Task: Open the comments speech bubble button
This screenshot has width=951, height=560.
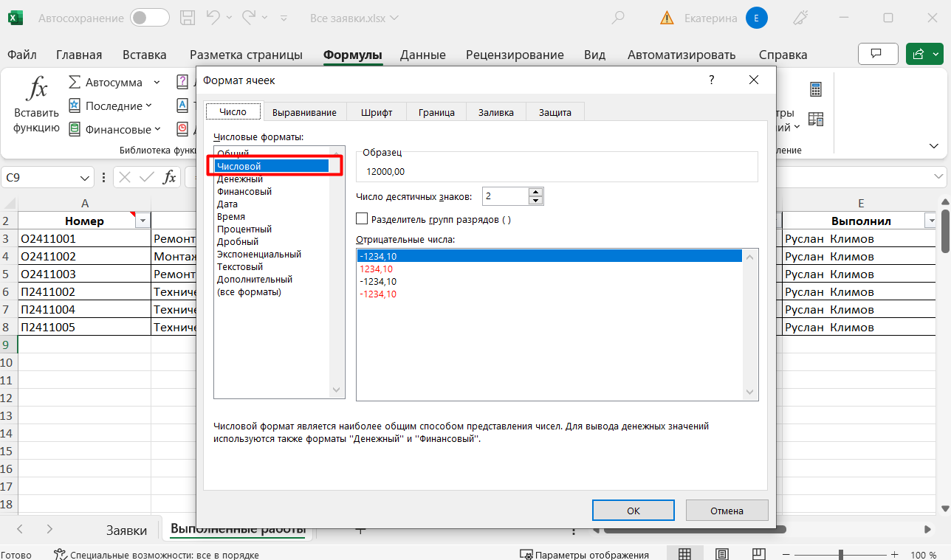Action: coord(877,55)
